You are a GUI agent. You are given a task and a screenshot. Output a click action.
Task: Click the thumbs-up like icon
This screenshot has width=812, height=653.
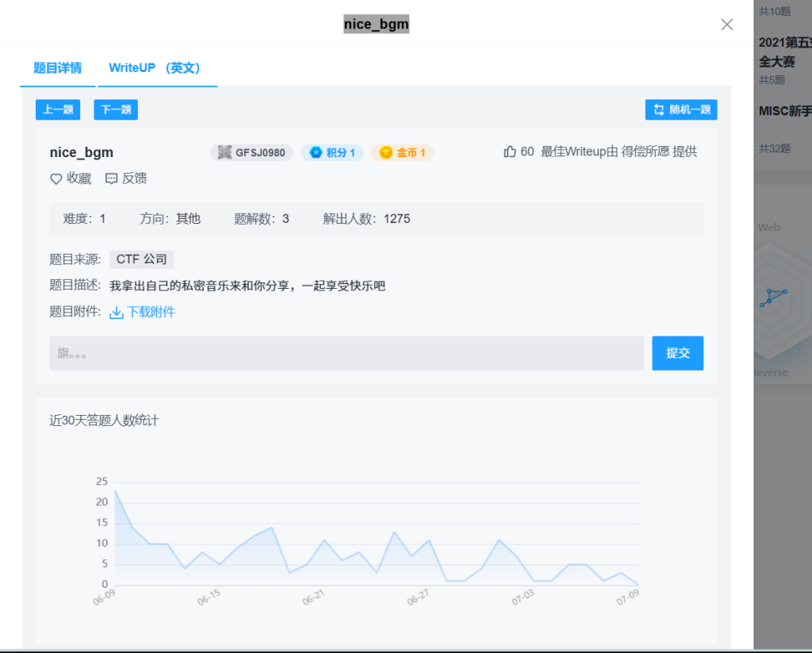tap(510, 152)
